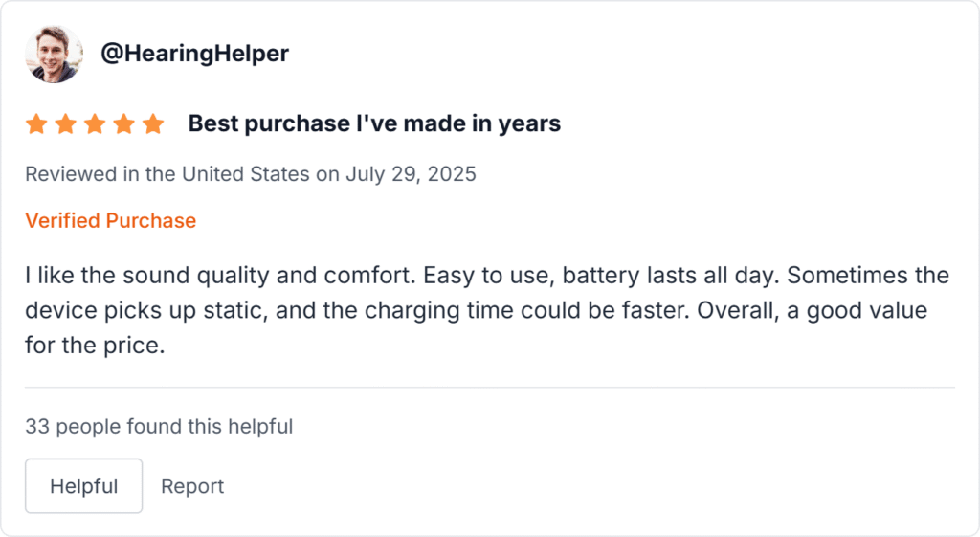The image size is (980, 537).
Task: Click "United States" in the review location line
Action: (246, 174)
